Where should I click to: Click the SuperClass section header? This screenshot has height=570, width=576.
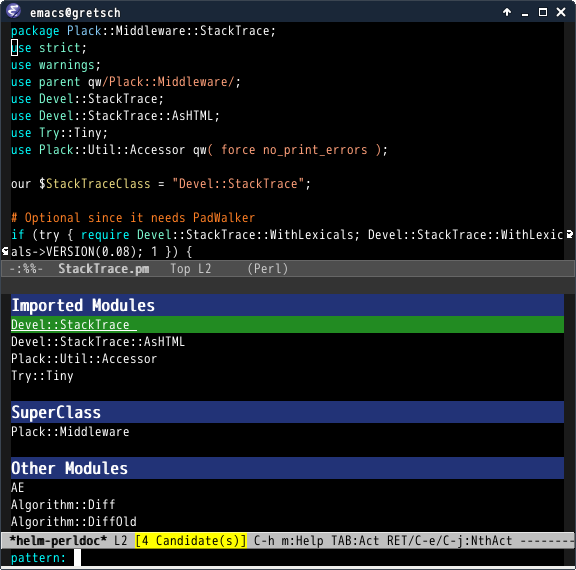pyautogui.click(x=287, y=412)
